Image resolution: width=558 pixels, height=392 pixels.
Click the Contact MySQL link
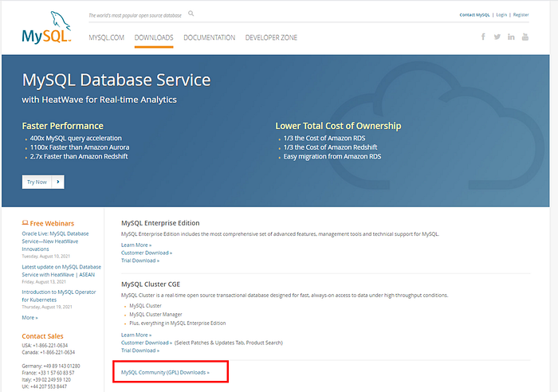point(474,15)
